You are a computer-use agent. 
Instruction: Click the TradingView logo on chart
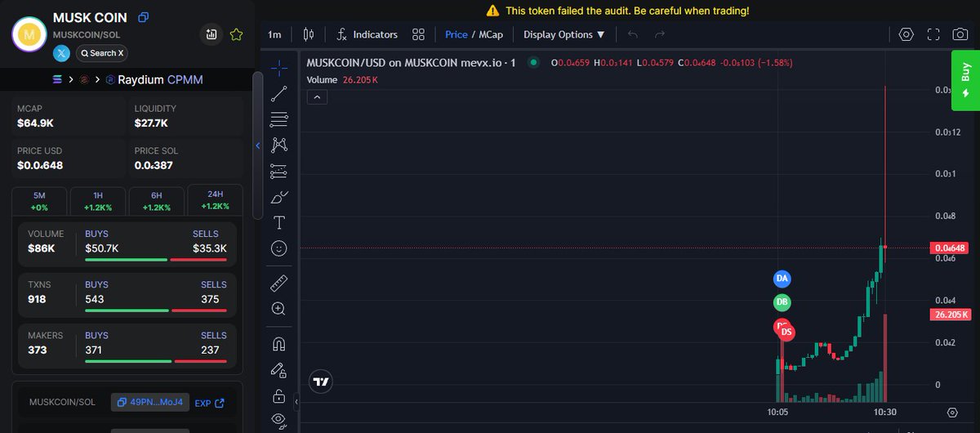click(321, 382)
